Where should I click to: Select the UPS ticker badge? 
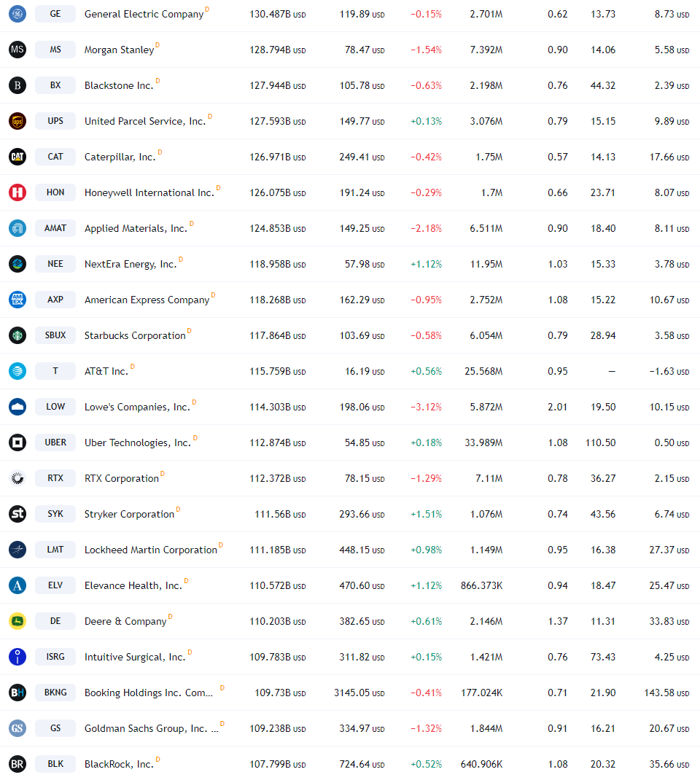pyautogui.click(x=55, y=121)
